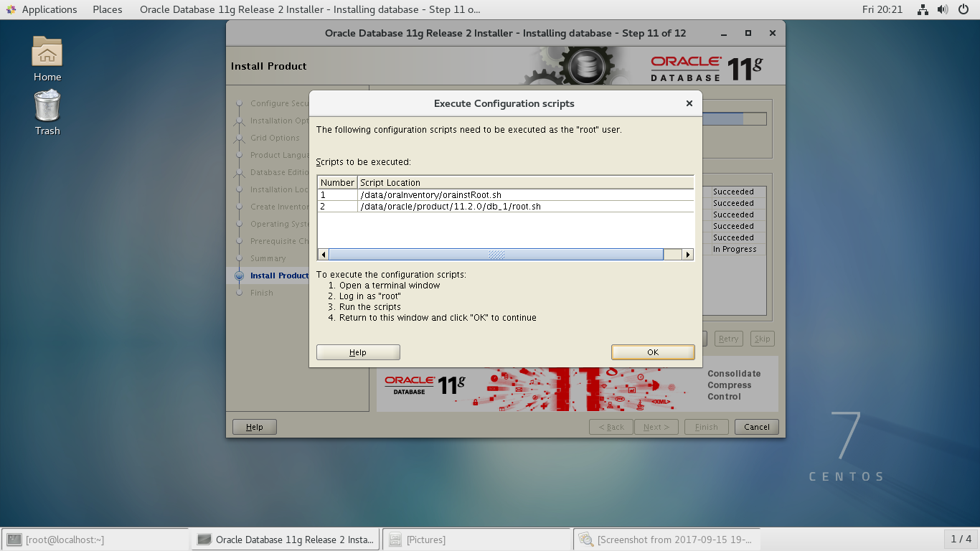Image resolution: width=980 pixels, height=551 pixels.
Task: Select Summary step in sidebar
Action: click(x=268, y=258)
